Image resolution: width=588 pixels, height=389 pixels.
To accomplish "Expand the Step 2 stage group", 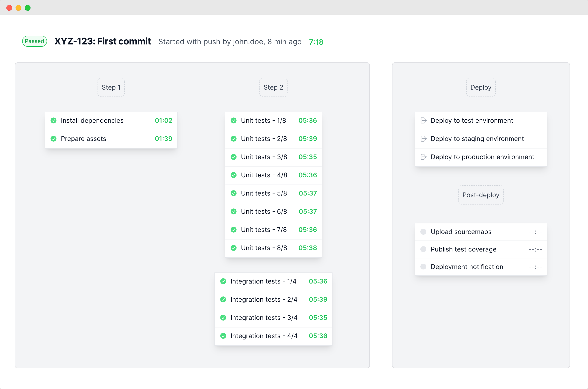I will [x=273, y=87].
